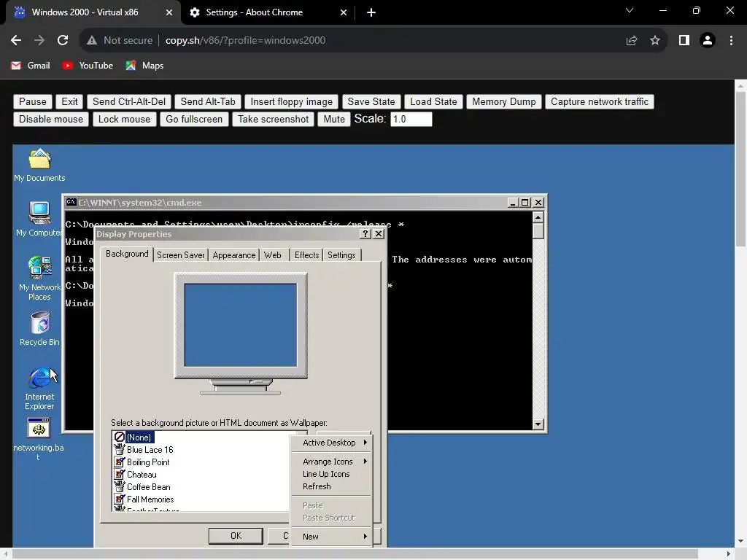Open Chrome tab search chevron
This screenshot has height=560, width=747.
click(630, 10)
